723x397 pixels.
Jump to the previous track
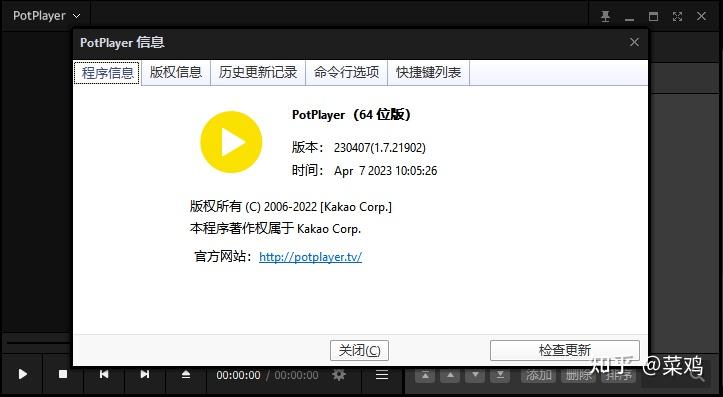point(104,374)
